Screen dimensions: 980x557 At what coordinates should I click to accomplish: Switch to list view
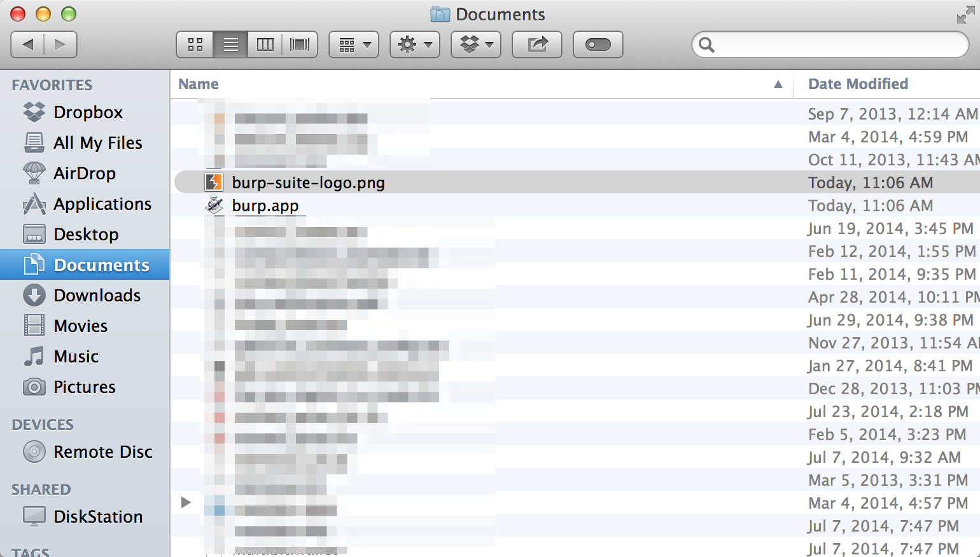(230, 45)
